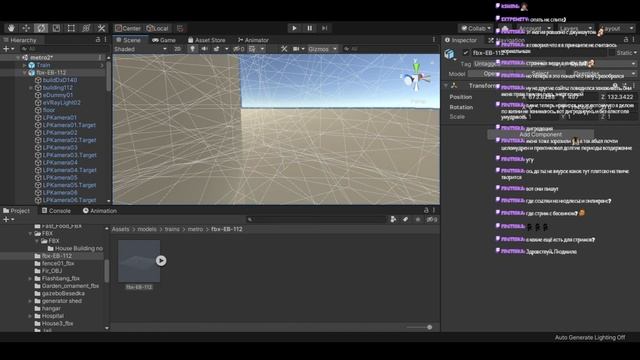Viewport: 640px width, 360px height.
Task: Select the Move tool
Action: 26,28
